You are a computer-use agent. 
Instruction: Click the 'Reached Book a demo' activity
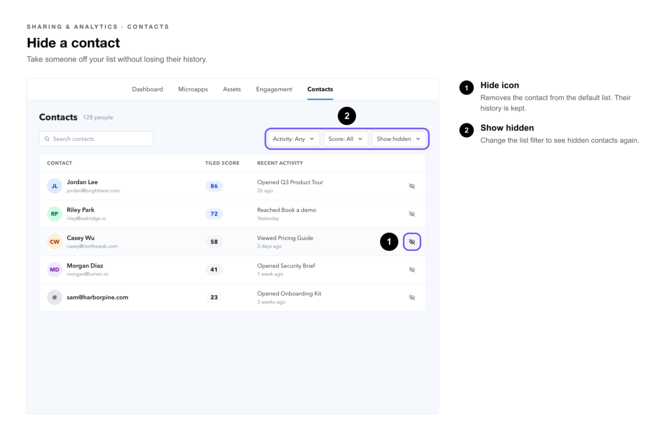[286, 210]
